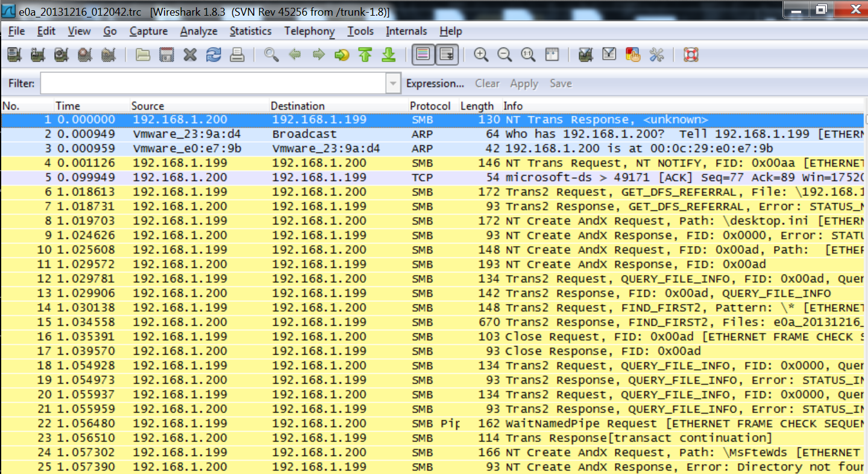This screenshot has height=474, width=868.
Task: Zoom out on packet text
Action: [x=505, y=55]
